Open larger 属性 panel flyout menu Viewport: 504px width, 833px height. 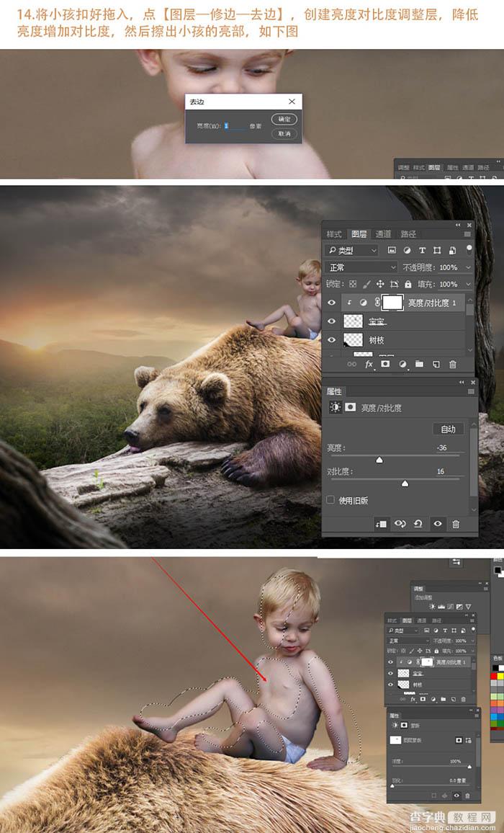click(x=471, y=391)
